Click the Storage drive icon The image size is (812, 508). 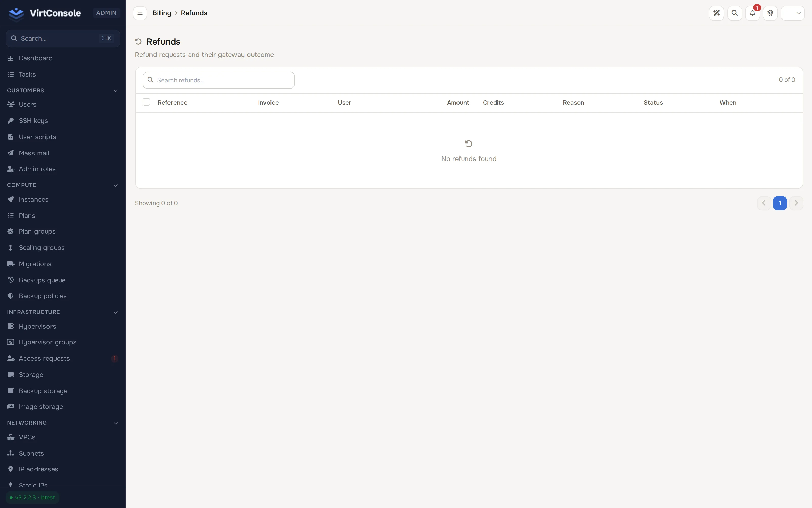(11, 375)
